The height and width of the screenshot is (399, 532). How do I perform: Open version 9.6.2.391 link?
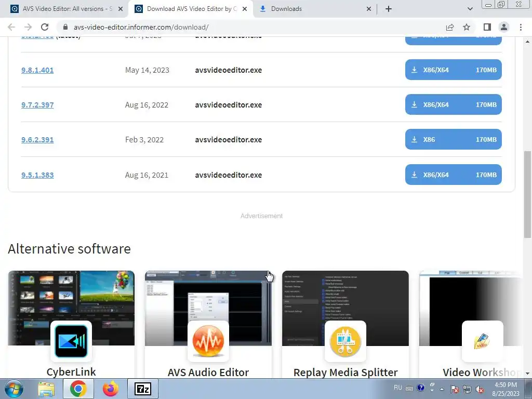(x=37, y=140)
